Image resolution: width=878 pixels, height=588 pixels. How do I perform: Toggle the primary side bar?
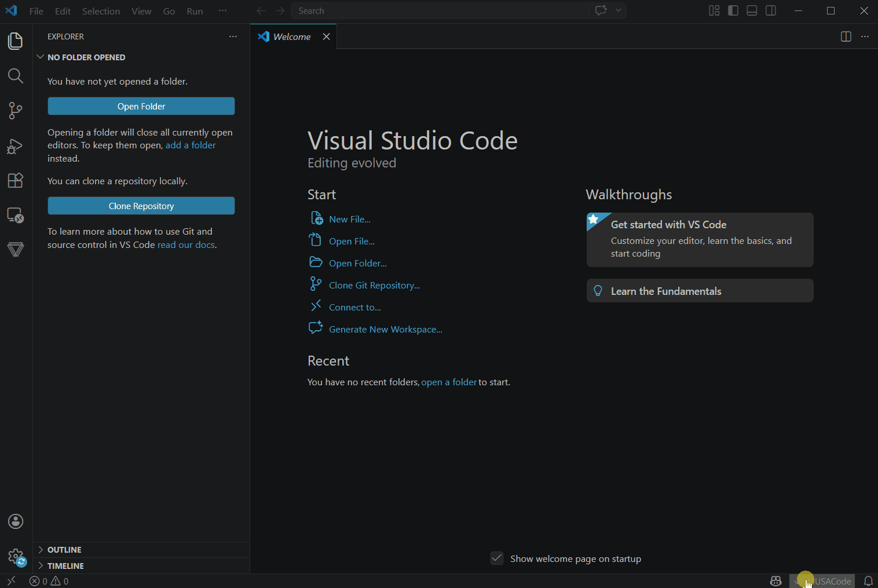pyautogui.click(x=733, y=10)
